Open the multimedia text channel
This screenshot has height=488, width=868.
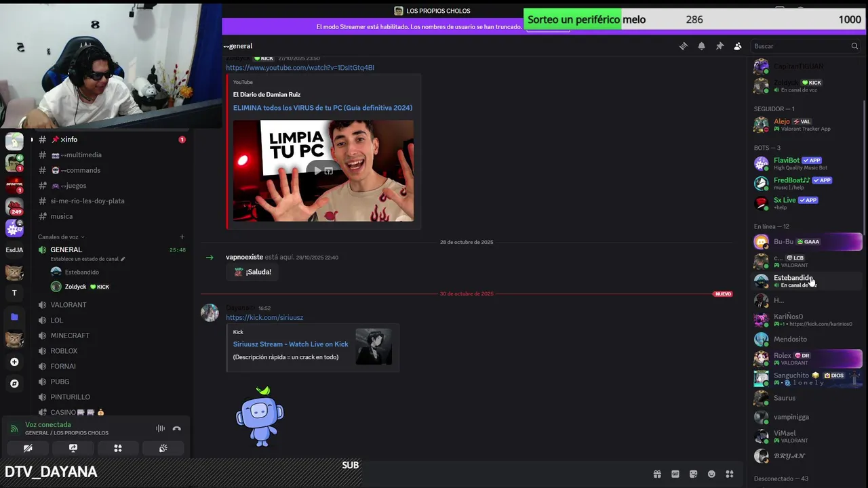tap(112, 155)
